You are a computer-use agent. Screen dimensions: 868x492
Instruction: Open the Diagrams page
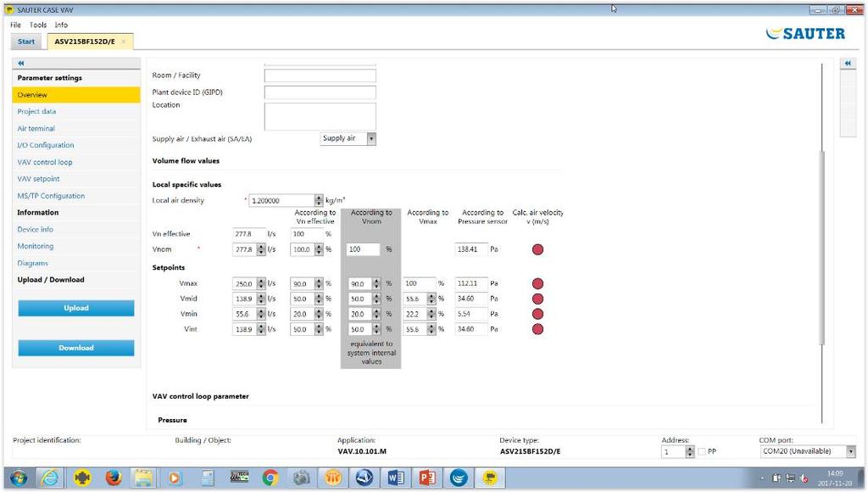coord(33,263)
